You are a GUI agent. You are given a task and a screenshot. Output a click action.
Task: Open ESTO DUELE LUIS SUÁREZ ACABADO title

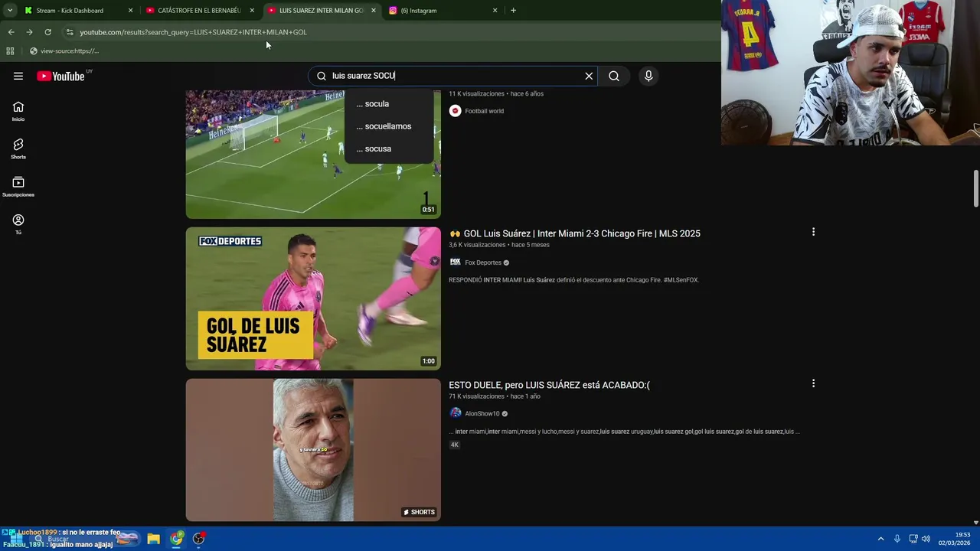tap(549, 385)
